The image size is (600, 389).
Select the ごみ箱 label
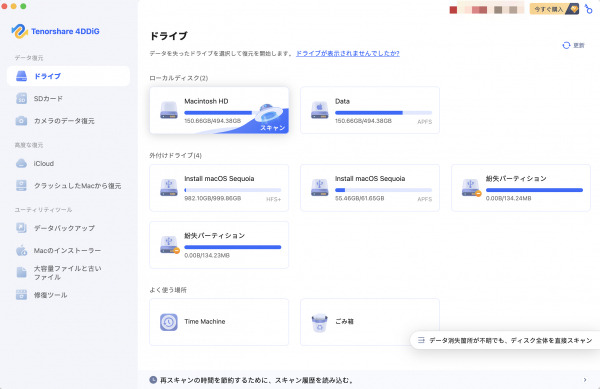coord(344,322)
